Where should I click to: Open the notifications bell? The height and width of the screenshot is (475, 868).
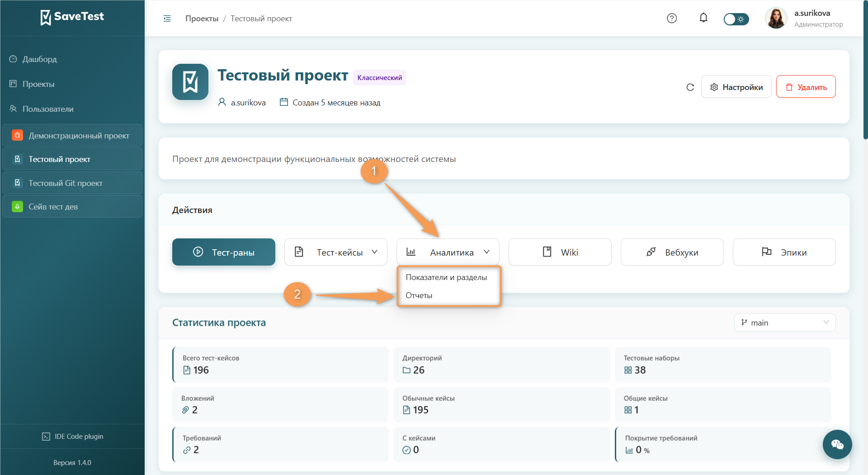click(x=703, y=18)
